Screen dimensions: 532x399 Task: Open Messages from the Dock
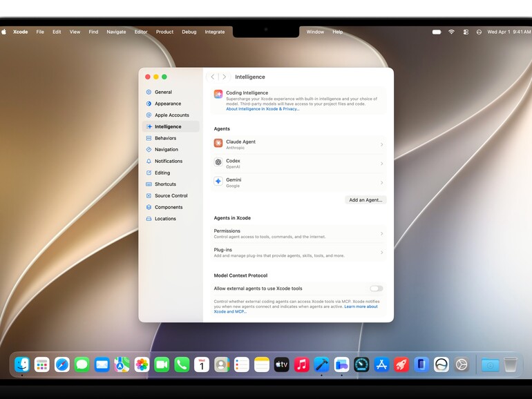click(x=82, y=364)
